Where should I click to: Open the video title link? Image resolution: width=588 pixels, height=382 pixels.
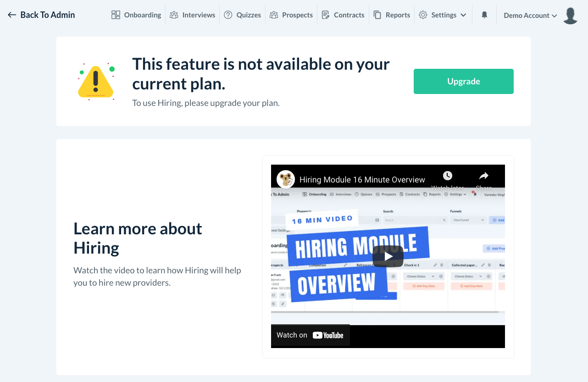[x=362, y=179]
